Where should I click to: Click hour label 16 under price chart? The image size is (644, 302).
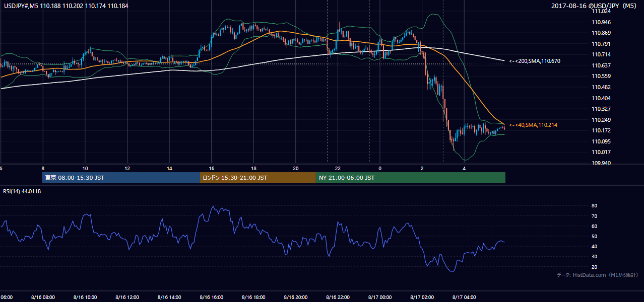(x=212, y=168)
